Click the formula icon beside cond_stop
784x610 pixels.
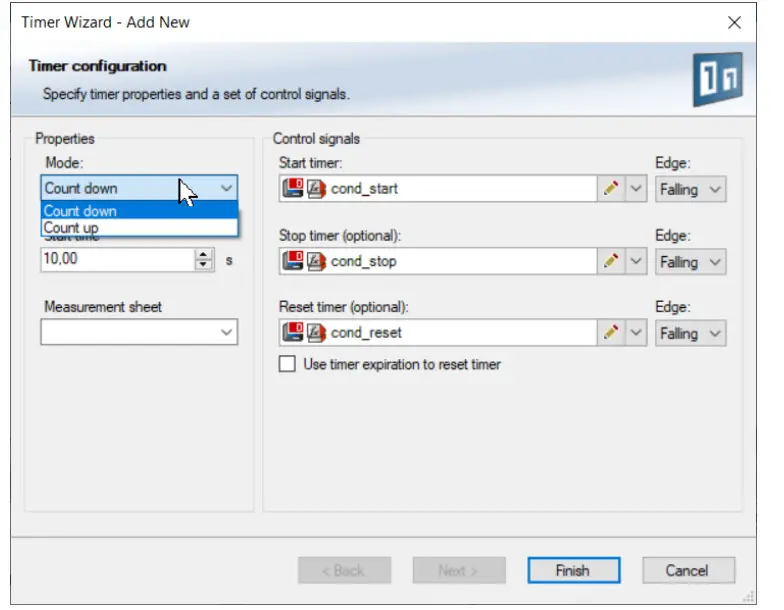pyautogui.click(x=316, y=261)
